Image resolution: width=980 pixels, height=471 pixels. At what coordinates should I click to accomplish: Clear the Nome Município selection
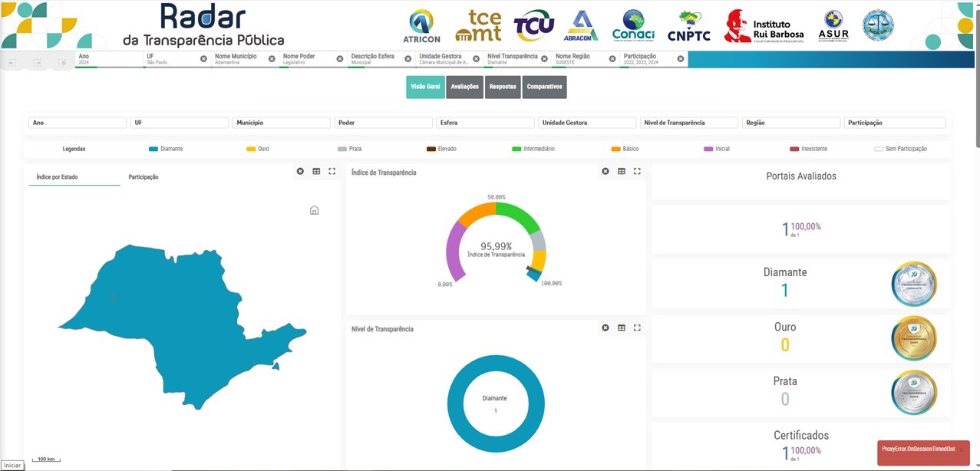[x=272, y=59]
